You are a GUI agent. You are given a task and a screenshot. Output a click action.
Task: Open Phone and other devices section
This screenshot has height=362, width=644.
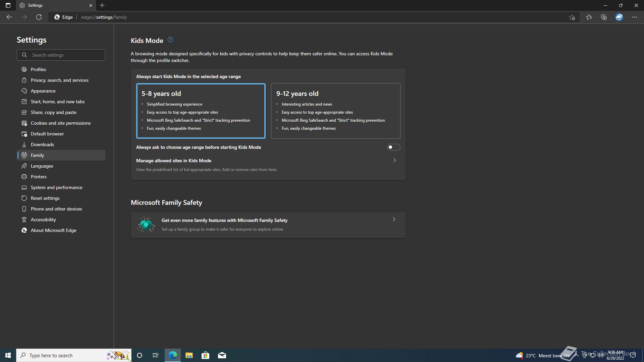61,209
